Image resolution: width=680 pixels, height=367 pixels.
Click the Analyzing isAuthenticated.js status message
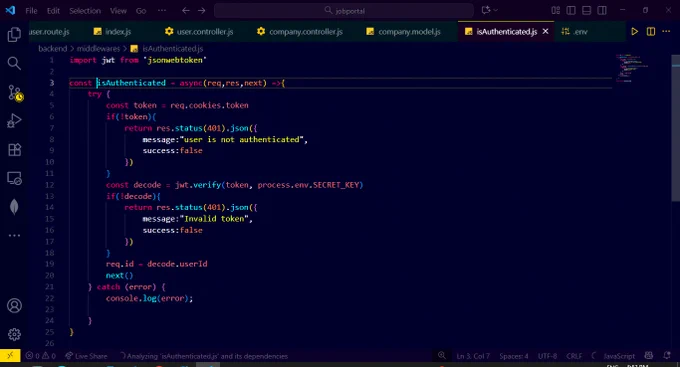pos(204,356)
